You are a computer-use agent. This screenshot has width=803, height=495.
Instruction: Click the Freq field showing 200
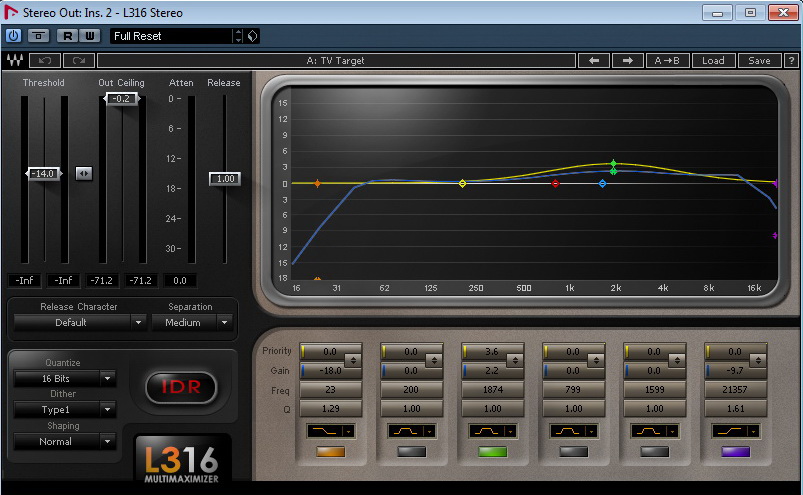tap(411, 390)
